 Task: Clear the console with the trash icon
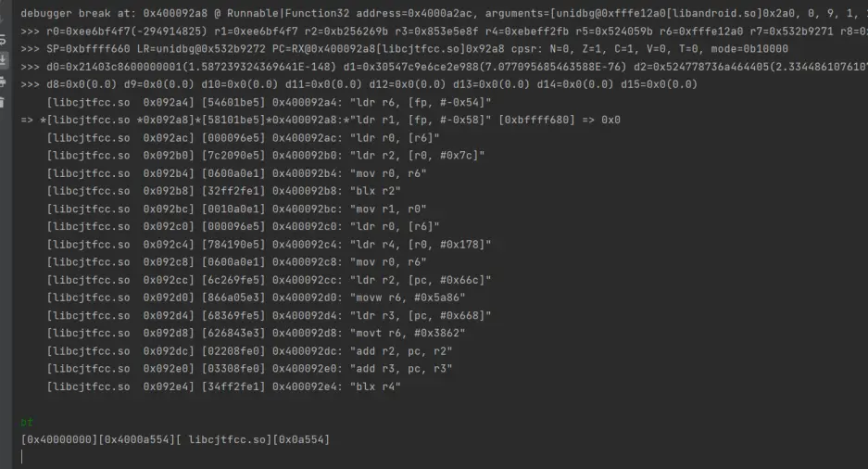[3, 103]
